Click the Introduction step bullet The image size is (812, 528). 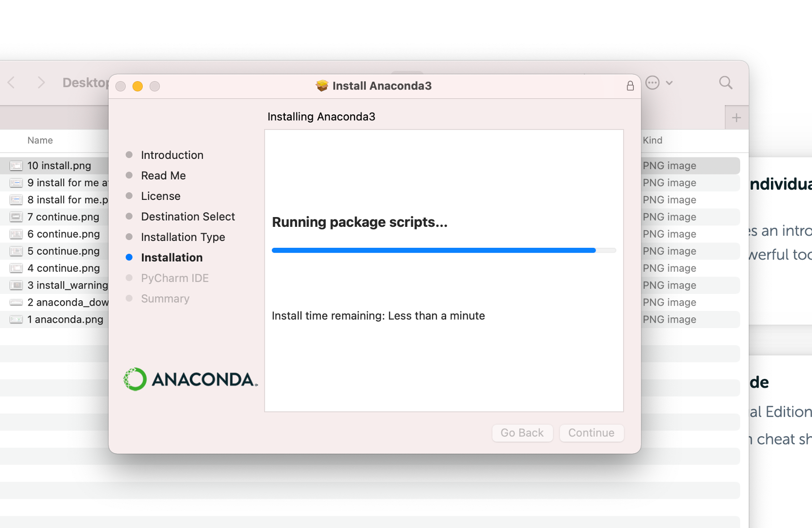tap(129, 154)
